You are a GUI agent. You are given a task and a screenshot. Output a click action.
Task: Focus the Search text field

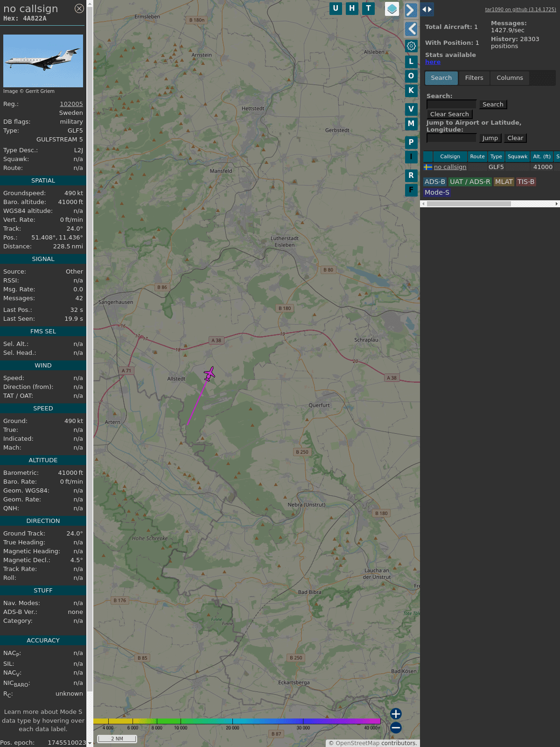(451, 105)
